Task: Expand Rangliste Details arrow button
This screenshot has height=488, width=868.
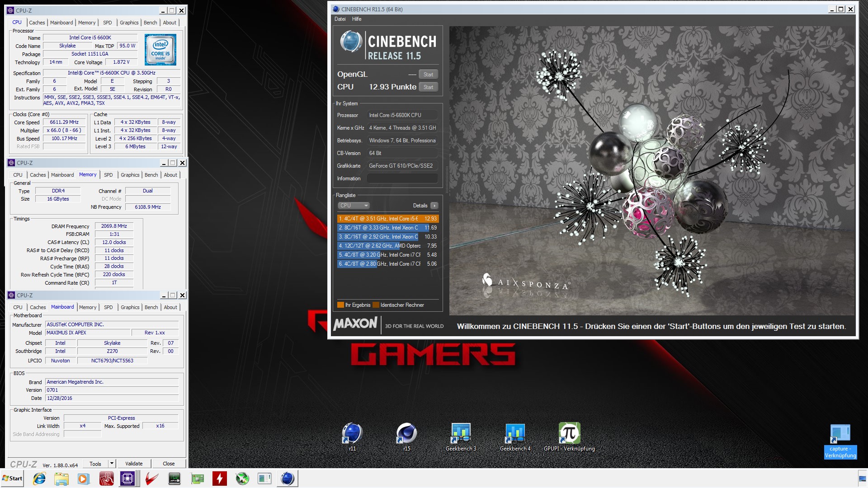Action: point(434,206)
